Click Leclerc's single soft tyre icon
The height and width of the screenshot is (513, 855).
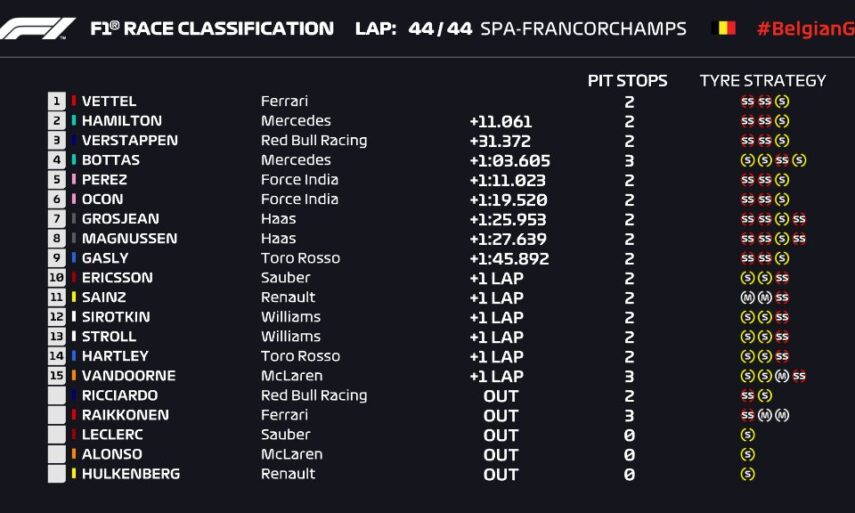748,435
